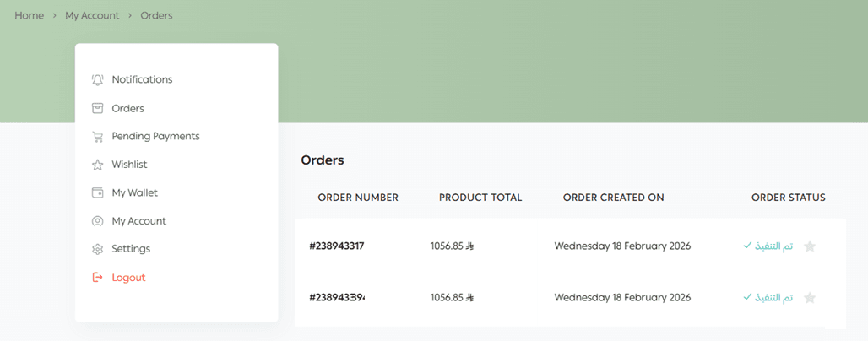Click the Order Status column header
Image resolution: width=868 pixels, height=341 pixels.
(788, 198)
